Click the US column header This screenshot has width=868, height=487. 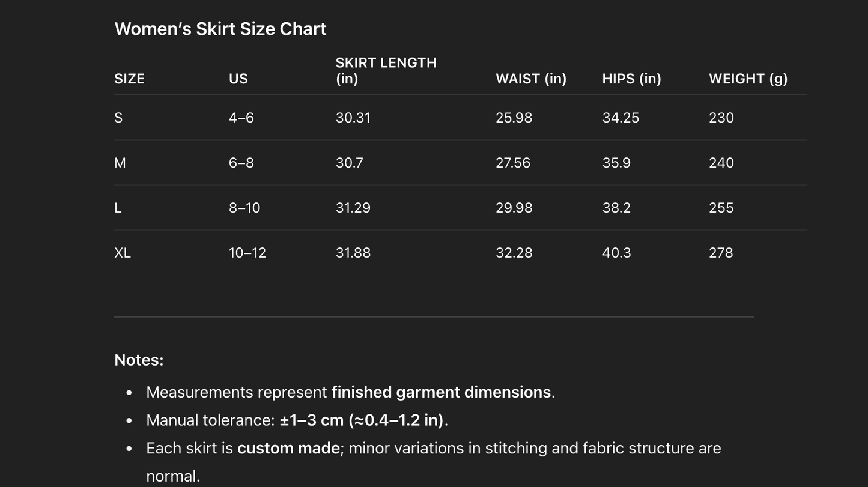pyautogui.click(x=238, y=79)
